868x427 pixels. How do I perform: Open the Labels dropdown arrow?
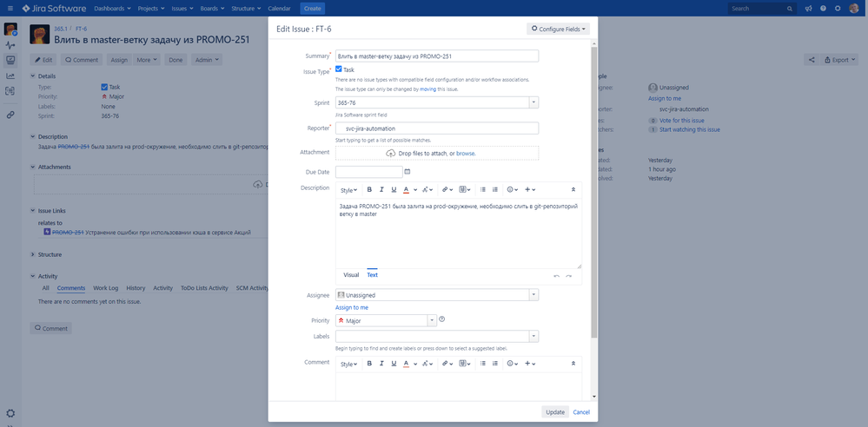click(533, 336)
